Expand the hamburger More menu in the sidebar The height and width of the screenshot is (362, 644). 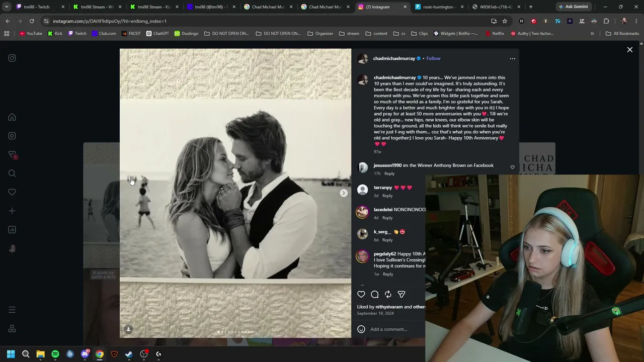coord(12,310)
